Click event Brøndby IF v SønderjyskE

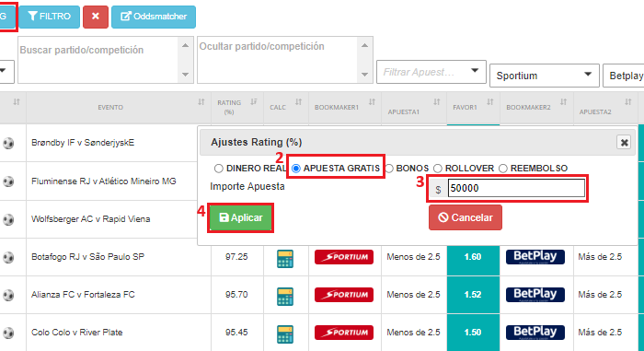point(83,143)
